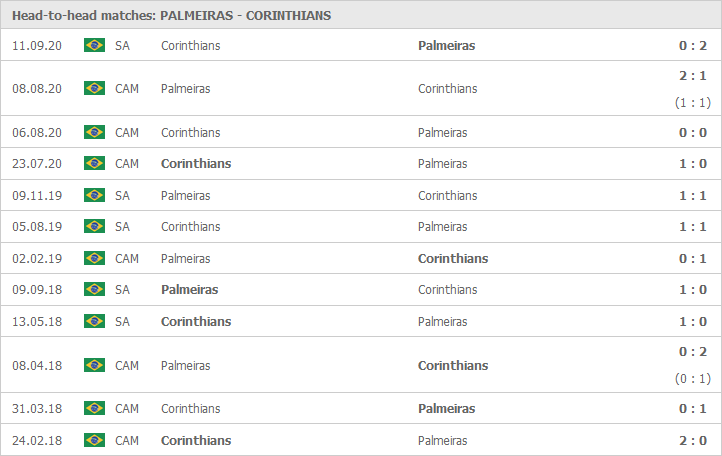Click the 0 : 2 score for 08.04.18

[x=693, y=352]
